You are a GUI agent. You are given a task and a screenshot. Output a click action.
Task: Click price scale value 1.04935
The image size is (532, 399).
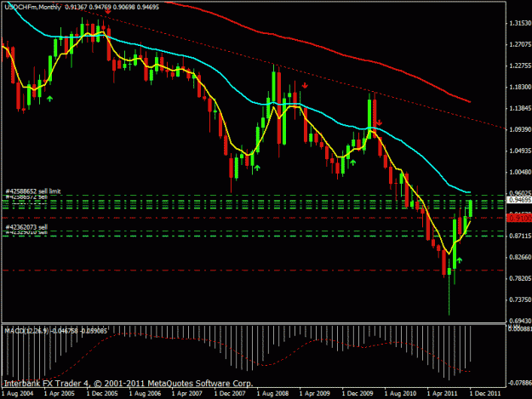[x=520, y=151]
